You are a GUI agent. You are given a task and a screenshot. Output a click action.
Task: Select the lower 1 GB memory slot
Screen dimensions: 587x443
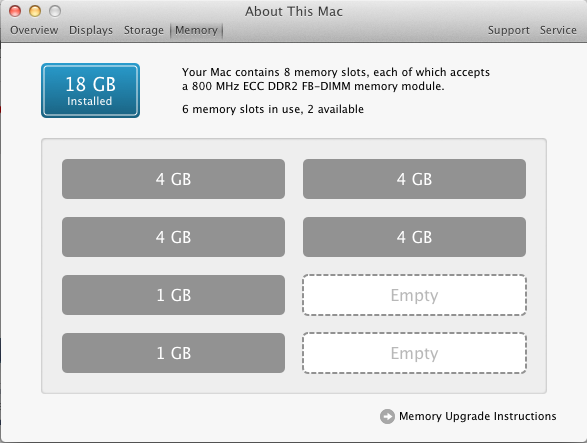[x=173, y=353]
